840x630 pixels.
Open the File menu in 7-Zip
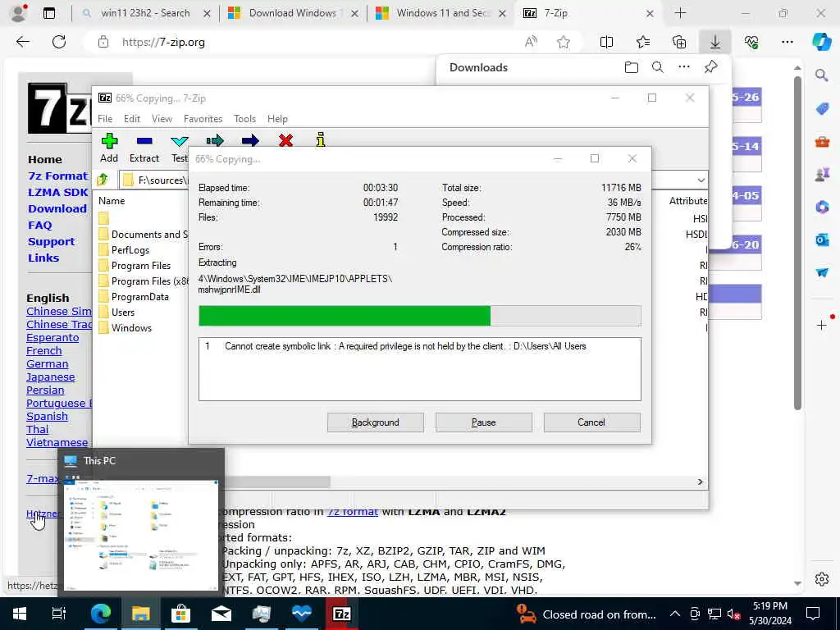(105, 119)
